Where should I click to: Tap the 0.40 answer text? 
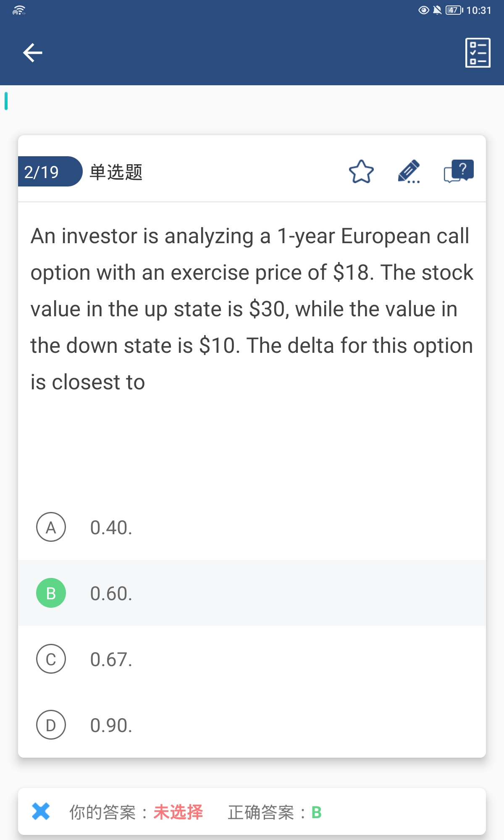(x=111, y=528)
